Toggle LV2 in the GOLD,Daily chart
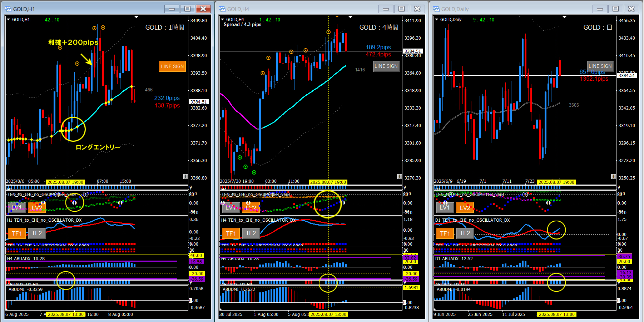The width and height of the screenshot is (644, 322). click(465, 207)
